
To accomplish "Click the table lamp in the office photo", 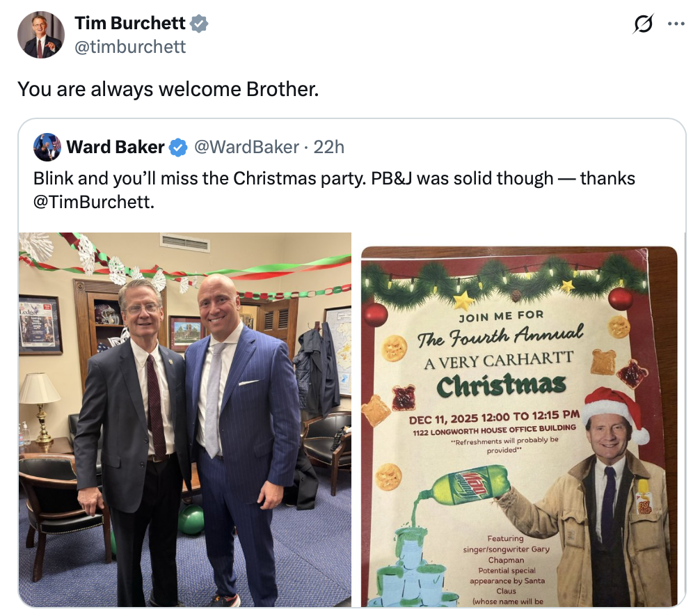I will 40,404.
